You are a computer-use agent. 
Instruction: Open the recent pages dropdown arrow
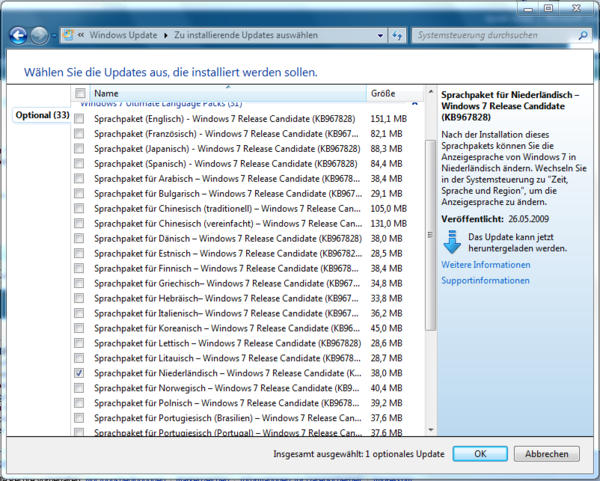click(54, 36)
